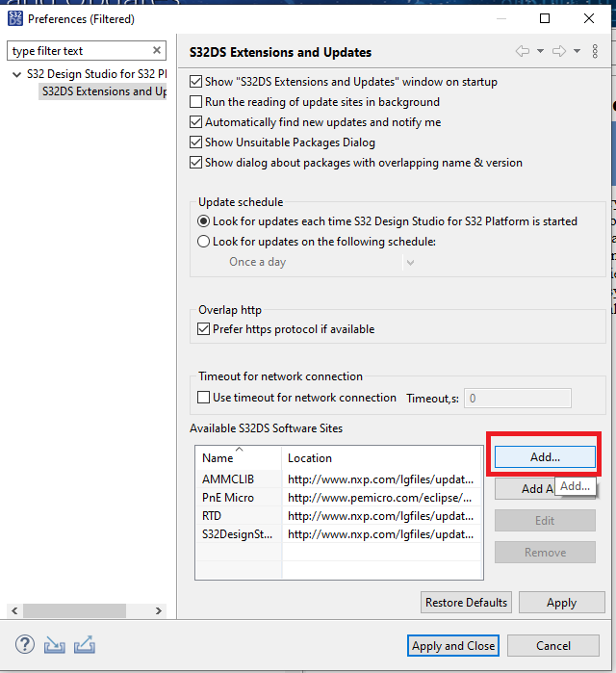
Task: Click the export preferences icon
Action: click(x=84, y=644)
